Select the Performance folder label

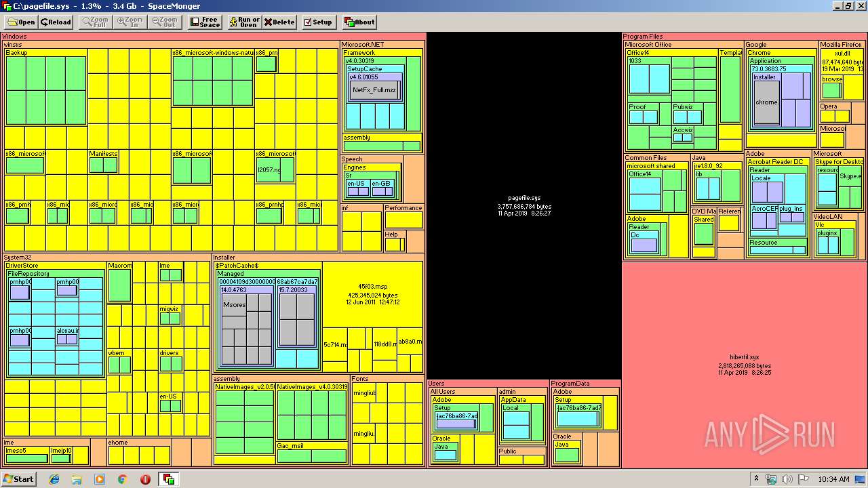coord(403,208)
